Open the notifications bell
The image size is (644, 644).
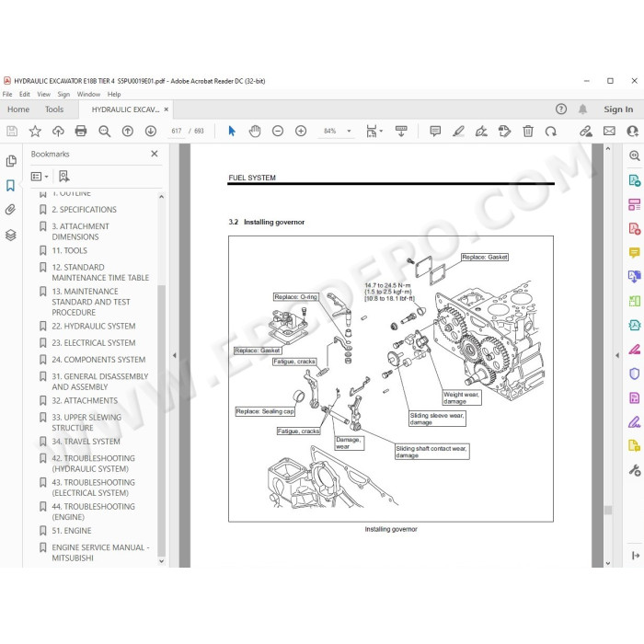pyautogui.click(x=582, y=109)
